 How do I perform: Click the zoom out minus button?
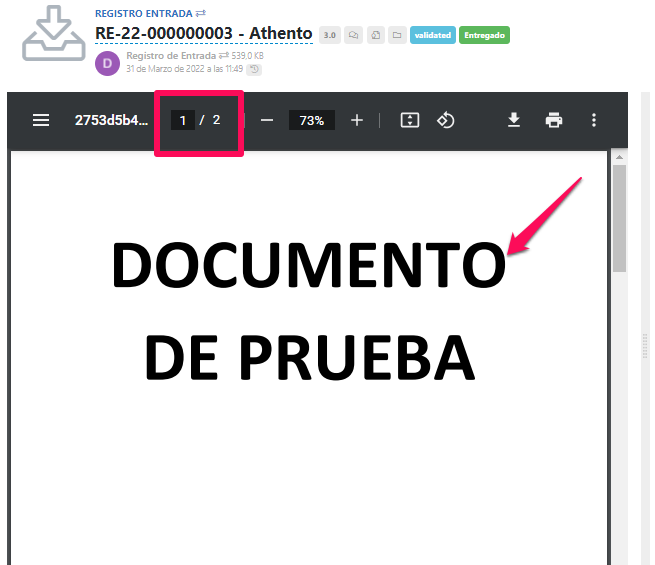267,120
